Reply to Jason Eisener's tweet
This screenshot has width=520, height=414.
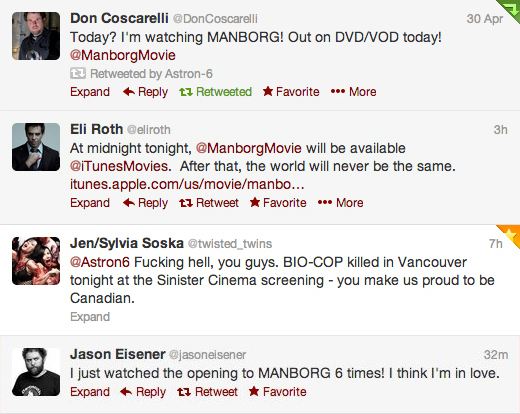pyautogui.click(x=143, y=392)
